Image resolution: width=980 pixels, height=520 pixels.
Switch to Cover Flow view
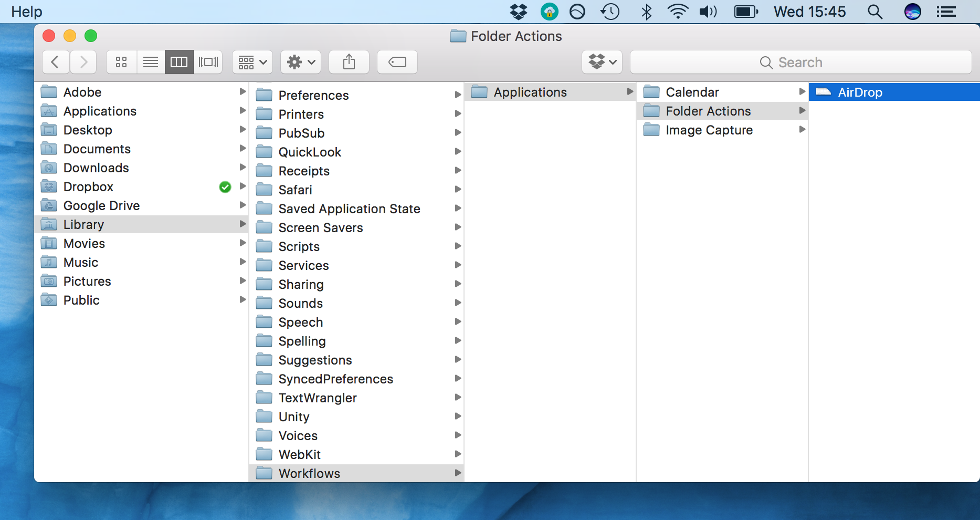pyautogui.click(x=208, y=62)
